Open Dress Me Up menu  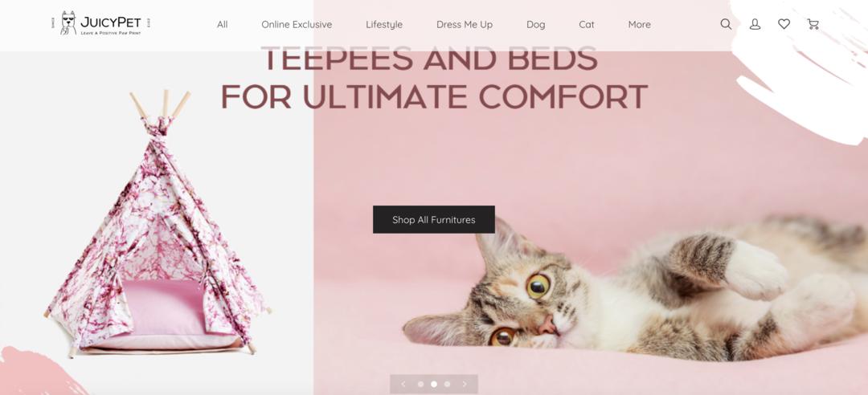tap(465, 24)
